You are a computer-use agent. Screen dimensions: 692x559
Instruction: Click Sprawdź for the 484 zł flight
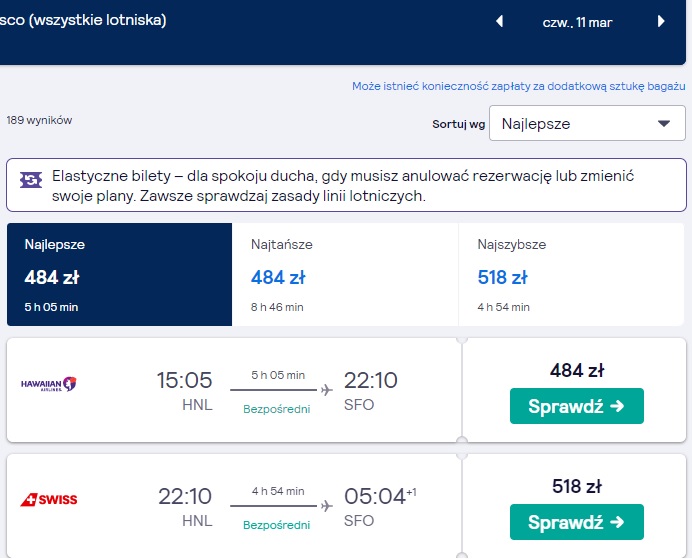click(x=576, y=406)
